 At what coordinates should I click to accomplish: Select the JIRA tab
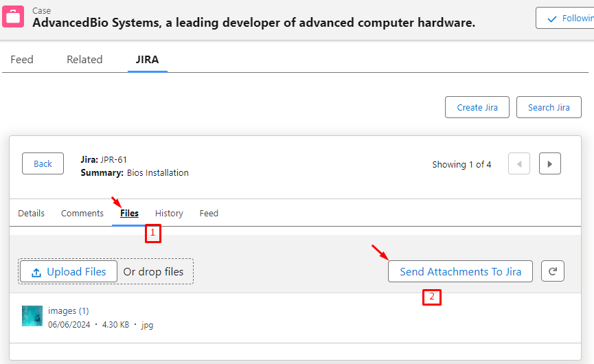148,60
